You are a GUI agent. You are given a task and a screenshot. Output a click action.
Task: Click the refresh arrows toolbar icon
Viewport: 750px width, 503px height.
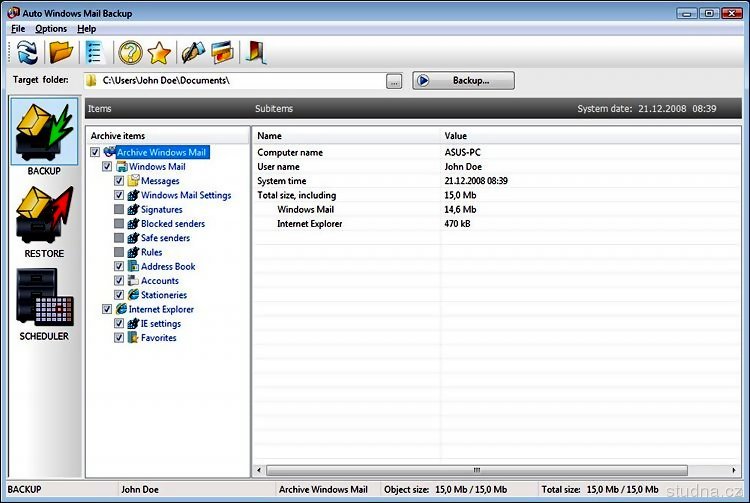[27, 53]
